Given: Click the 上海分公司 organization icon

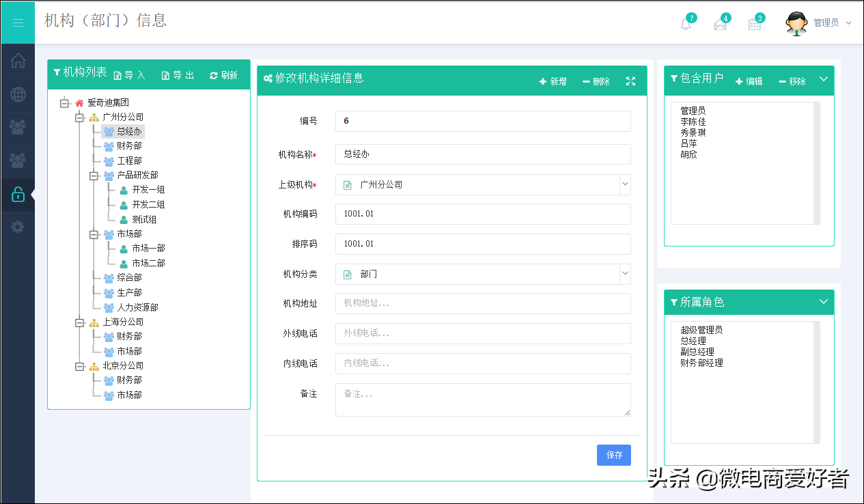Looking at the screenshot, I should [x=94, y=322].
